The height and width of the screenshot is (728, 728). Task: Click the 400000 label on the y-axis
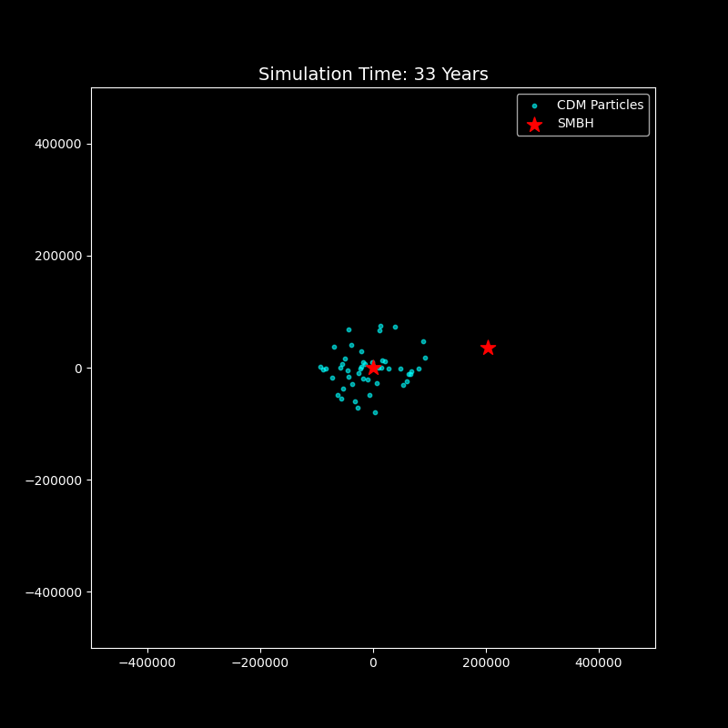[x=56, y=144]
